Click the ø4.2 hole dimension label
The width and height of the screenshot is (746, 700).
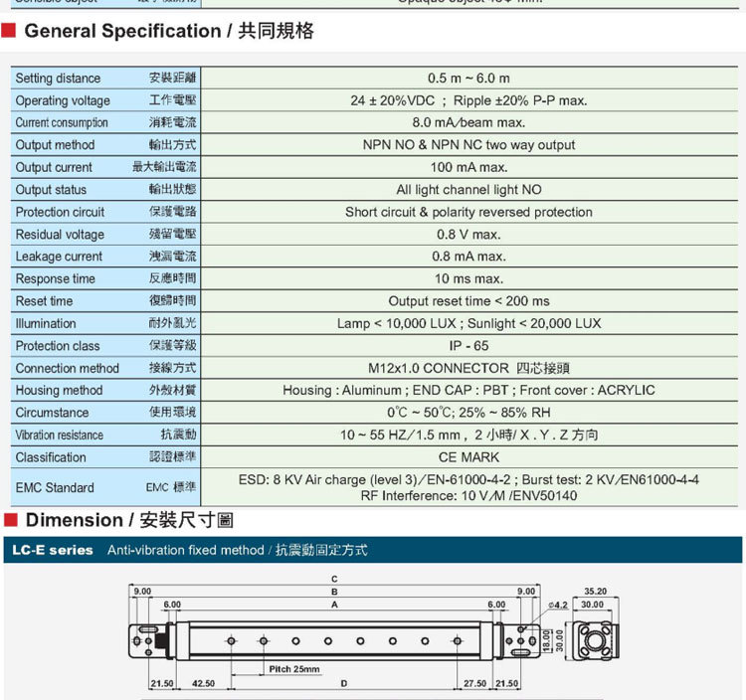[558, 604]
